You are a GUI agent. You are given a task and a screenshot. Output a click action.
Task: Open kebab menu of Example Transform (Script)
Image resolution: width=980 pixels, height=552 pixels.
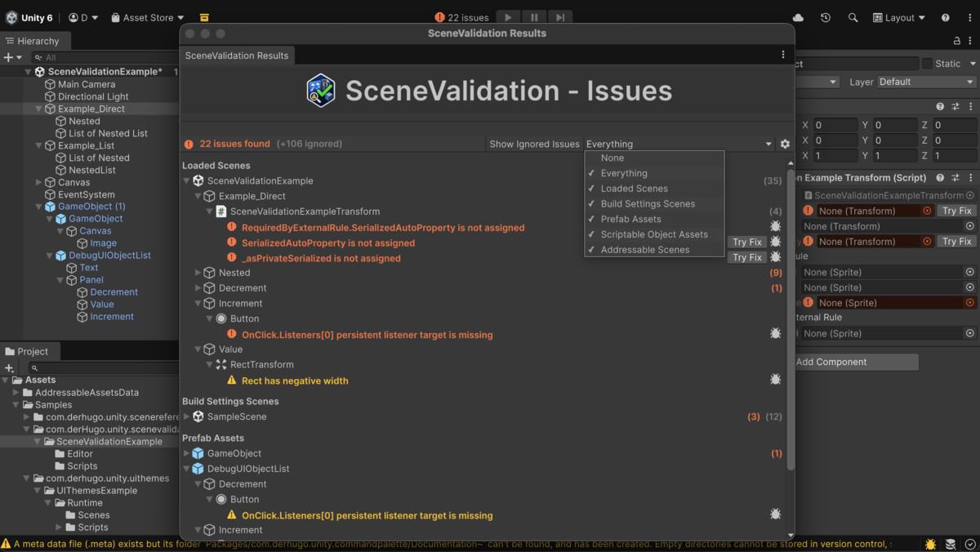969,177
